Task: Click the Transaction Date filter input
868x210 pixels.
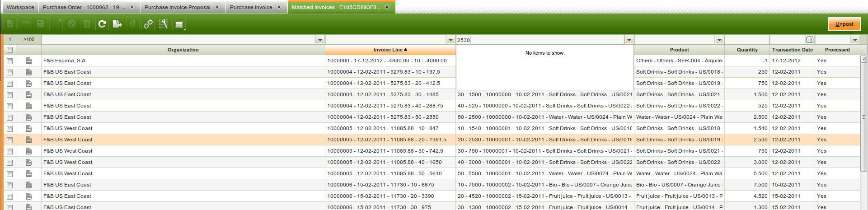Action: tap(788, 40)
